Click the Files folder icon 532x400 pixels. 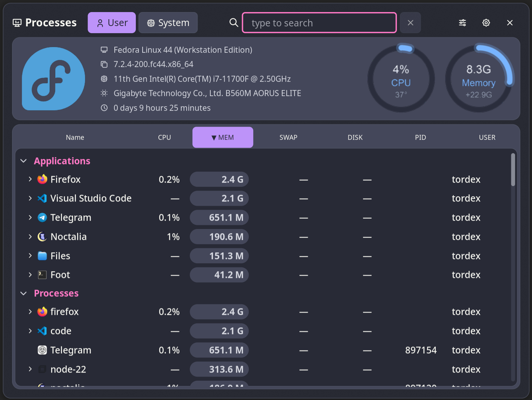42,256
